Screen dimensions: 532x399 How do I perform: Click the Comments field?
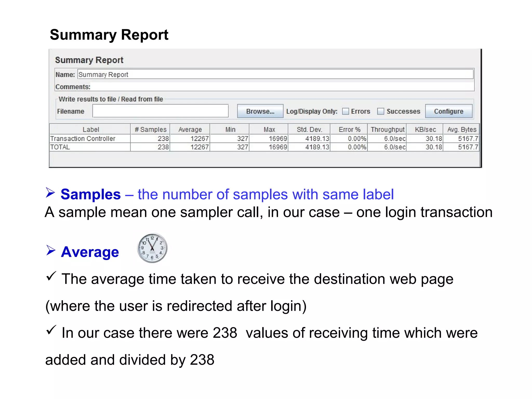click(x=282, y=87)
